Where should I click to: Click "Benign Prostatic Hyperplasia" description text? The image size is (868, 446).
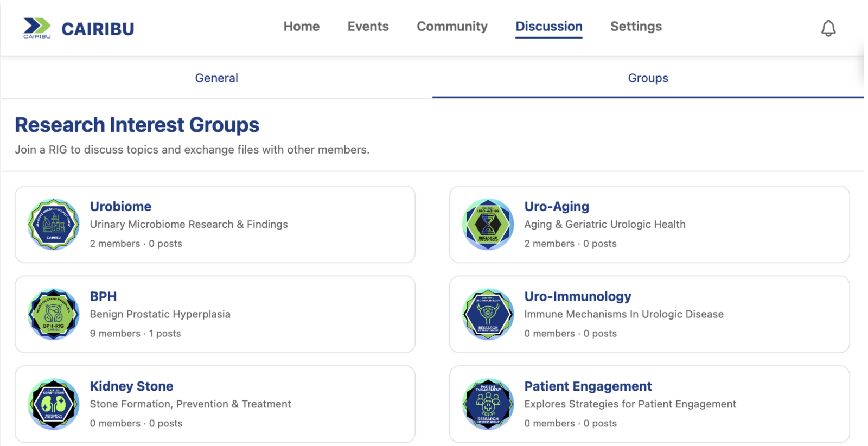coord(160,314)
